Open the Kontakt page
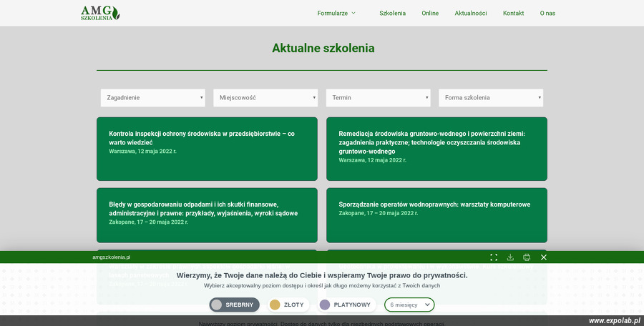The height and width of the screenshot is (326, 644). (513, 13)
